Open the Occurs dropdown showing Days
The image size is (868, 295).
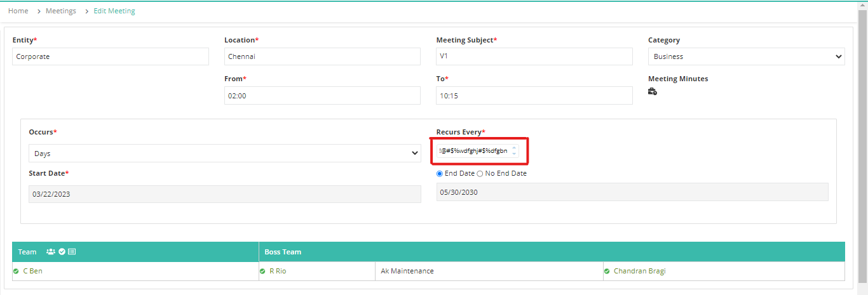225,154
